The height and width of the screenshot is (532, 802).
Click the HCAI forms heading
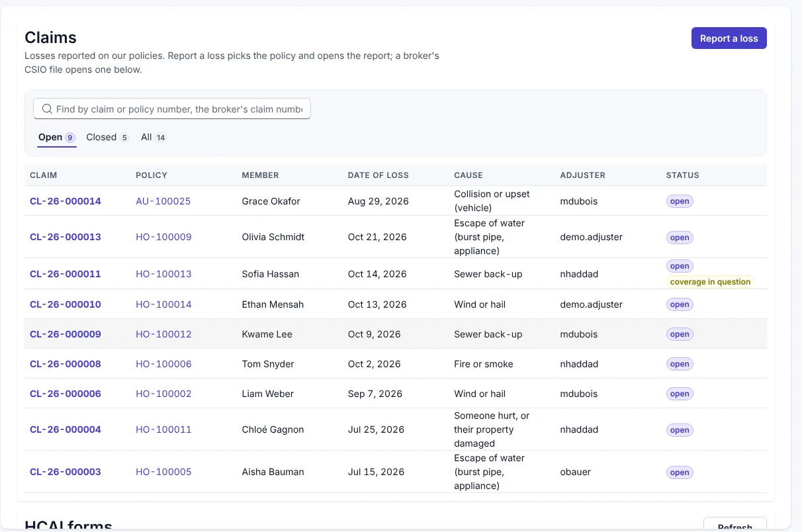pyautogui.click(x=68, y=526)
